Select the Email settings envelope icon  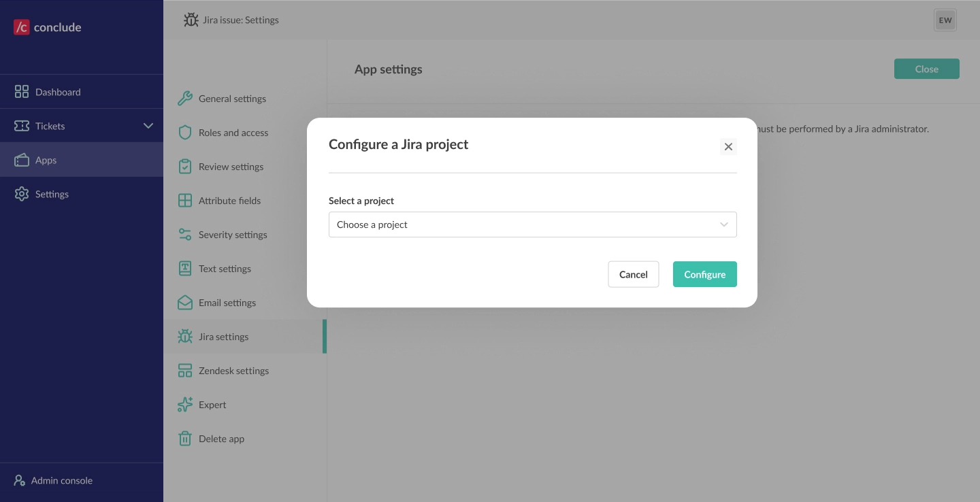click(185, 302)
